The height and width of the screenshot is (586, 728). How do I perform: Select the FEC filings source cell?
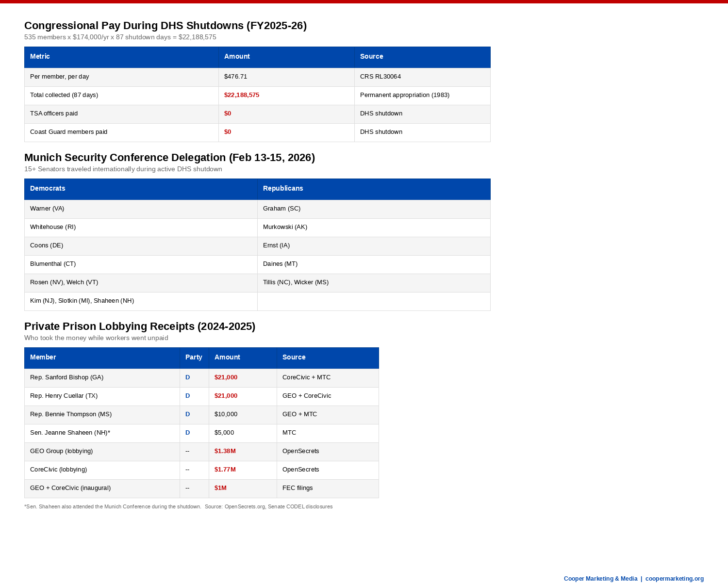(x=328, y=488)
